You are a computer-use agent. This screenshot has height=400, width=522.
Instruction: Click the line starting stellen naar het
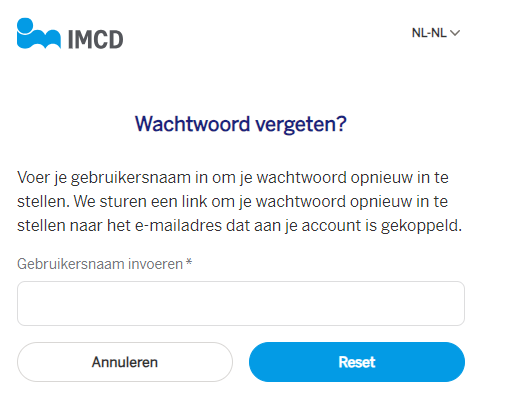(239, 226)
